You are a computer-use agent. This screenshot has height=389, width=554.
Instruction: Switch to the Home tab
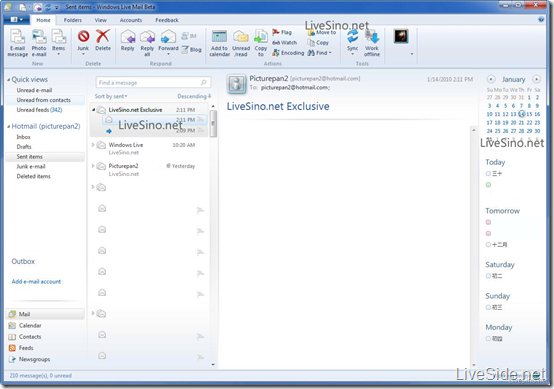click(x=43, y=20)
